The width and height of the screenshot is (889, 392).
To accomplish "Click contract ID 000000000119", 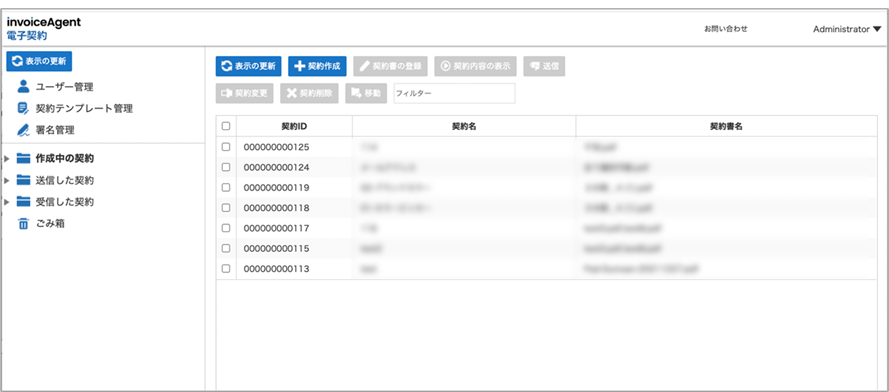I will click(277, 187).
